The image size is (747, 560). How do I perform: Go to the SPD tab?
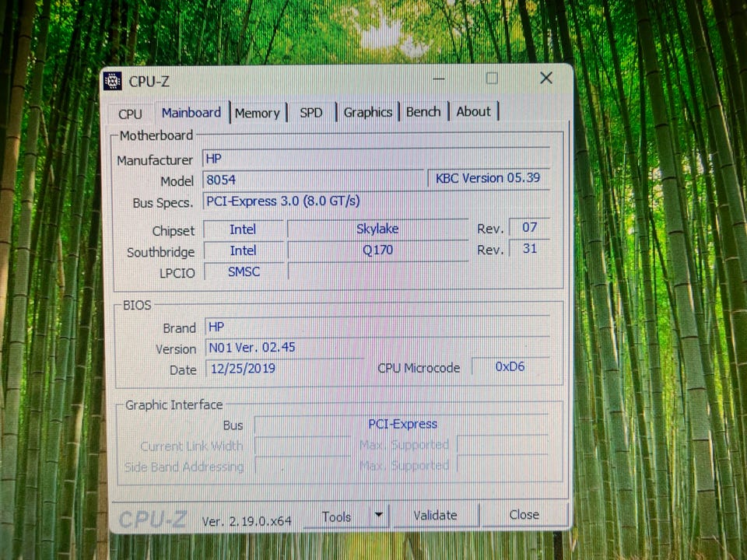coord(311,112)
